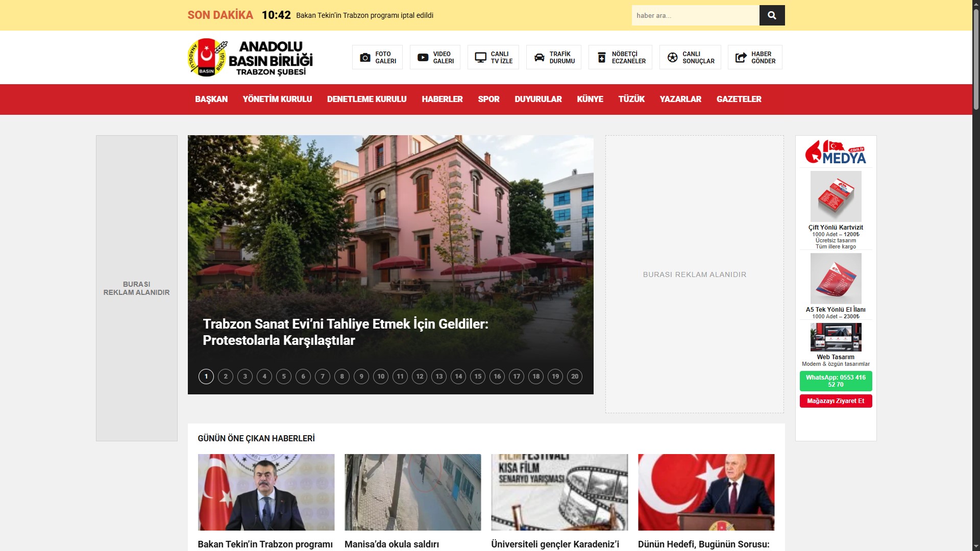Click the Haber Gönder share icon

tap(741, 58)
